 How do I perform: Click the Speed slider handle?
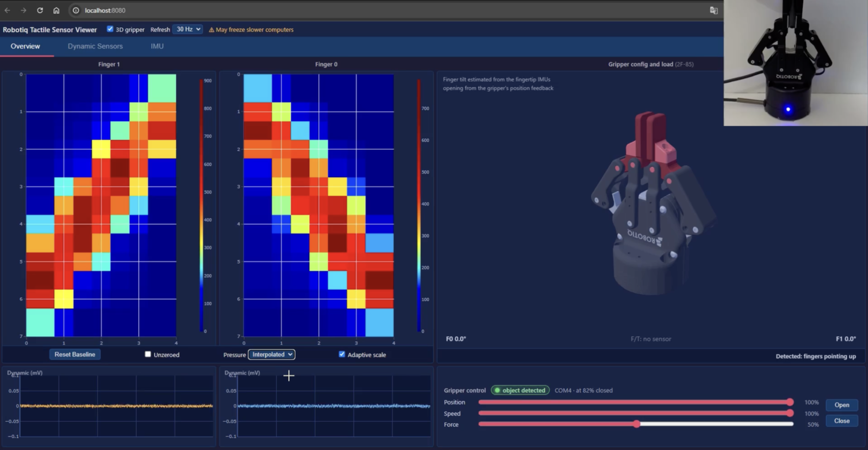790,413
